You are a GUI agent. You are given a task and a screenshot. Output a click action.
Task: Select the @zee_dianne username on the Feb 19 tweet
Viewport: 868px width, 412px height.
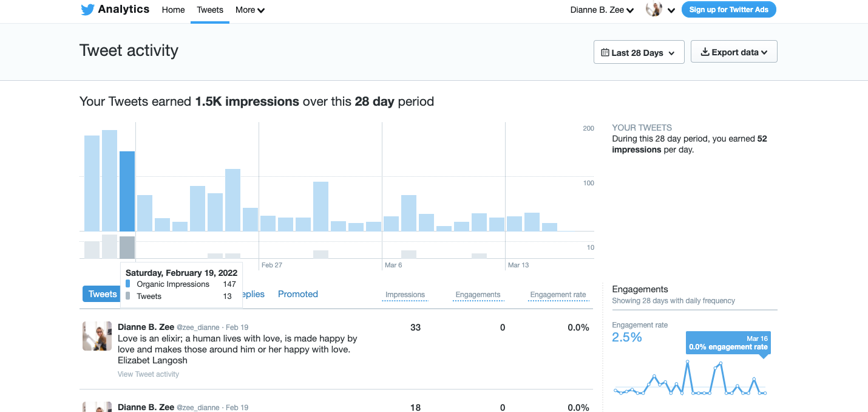[x=198, y=327]
